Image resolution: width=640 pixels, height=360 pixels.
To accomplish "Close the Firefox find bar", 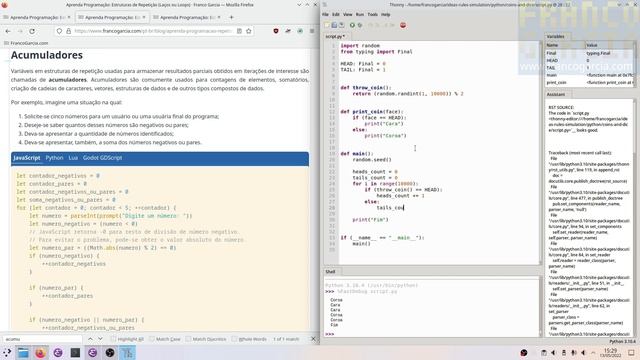I will coord(313,339).
